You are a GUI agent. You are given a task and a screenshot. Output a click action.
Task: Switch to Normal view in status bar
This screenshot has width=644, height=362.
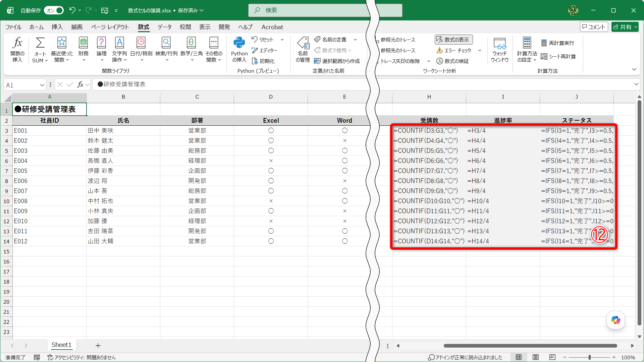tap(519, 357)
